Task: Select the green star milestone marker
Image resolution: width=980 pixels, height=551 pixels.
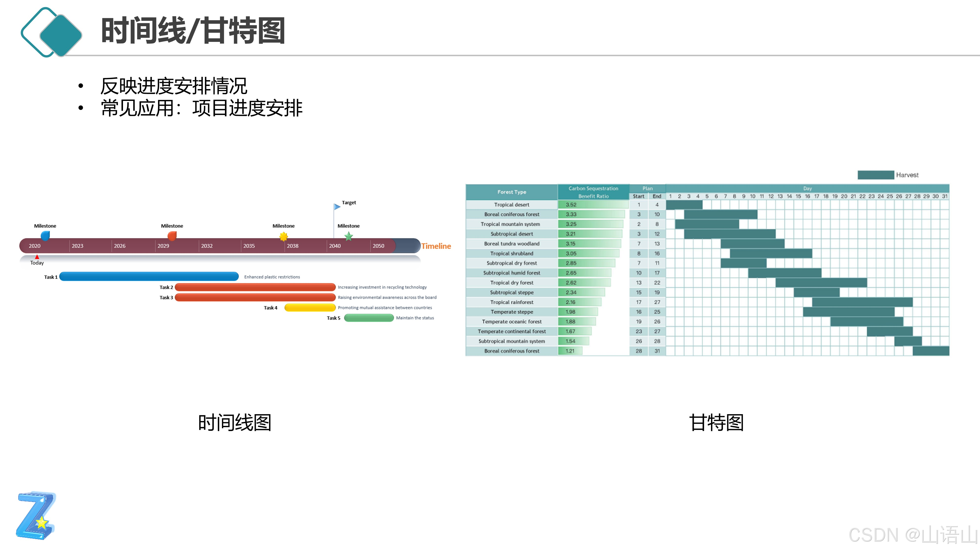Action: pyautogui.click(x=348, y=237)
